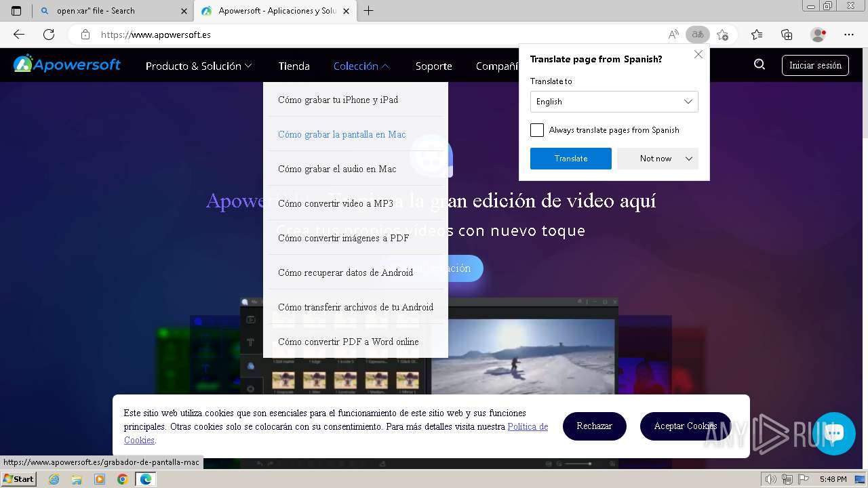Click the Apowersoft logo
Viewport: 868px width, 488px height.
pyautogui.click(x=67, y=64)
